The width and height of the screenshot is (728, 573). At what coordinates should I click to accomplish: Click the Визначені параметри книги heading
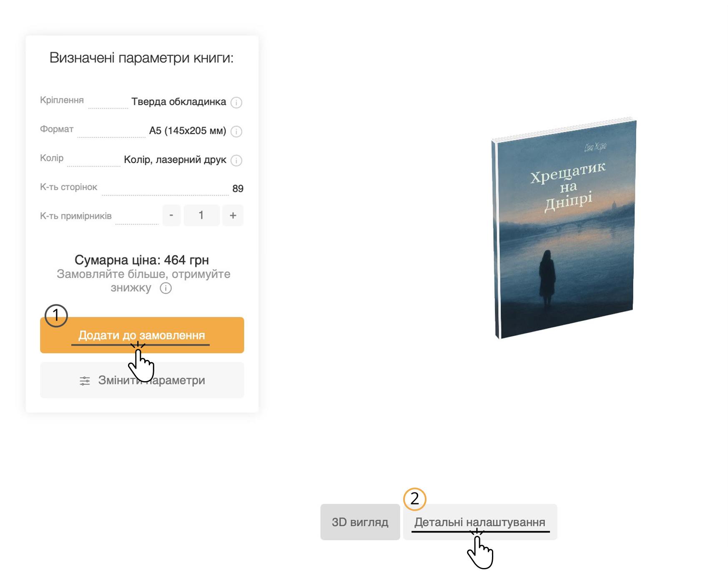click(141, 58)
